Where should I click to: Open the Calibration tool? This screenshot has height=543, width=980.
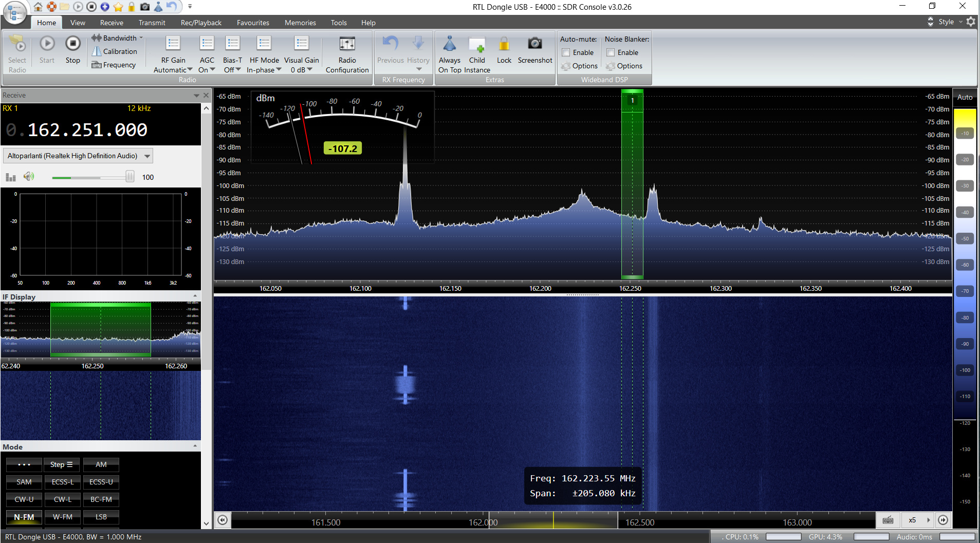115,51
